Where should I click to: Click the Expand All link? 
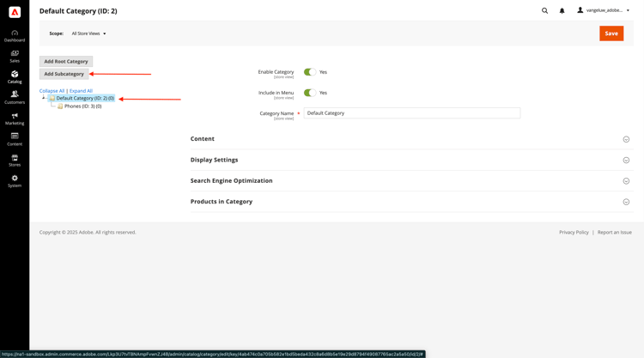(81, 91)
